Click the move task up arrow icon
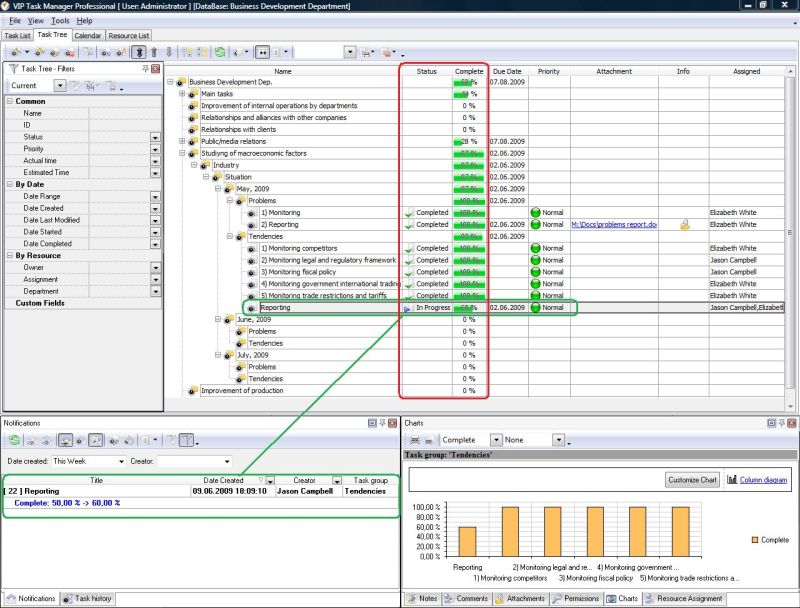Image resolution: width=800 pixels, height=608 pixels. (x=154, y=52)
